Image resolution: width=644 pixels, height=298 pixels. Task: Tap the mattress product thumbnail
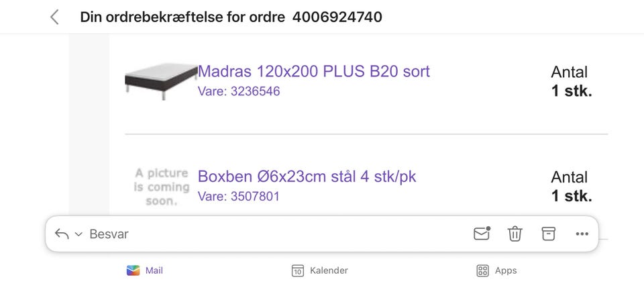pyautogui.click(x=162, y=81)
